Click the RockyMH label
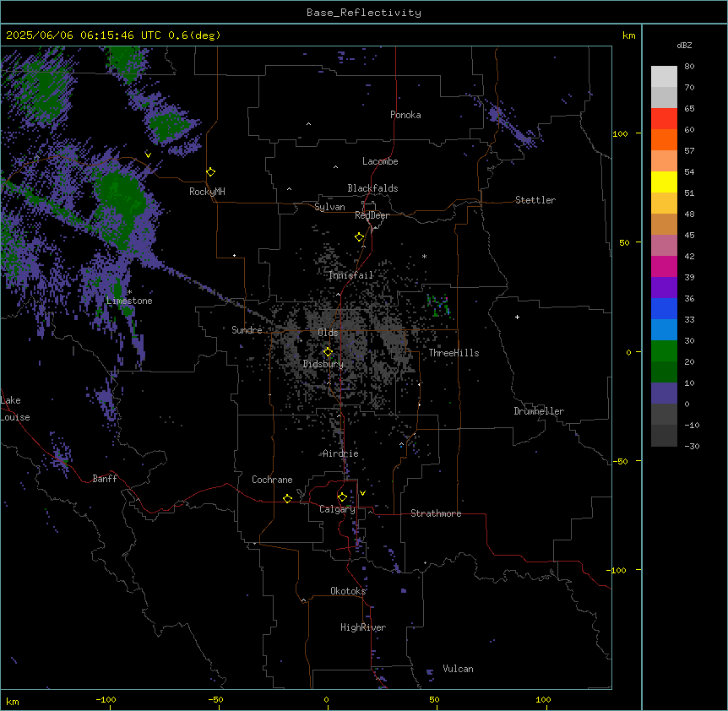 point(207,192)
